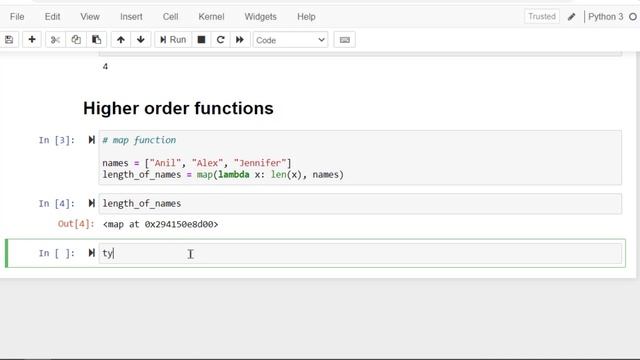Click the names list assignment line
This screenshot has width=640, height=360.
pos(197,163)
